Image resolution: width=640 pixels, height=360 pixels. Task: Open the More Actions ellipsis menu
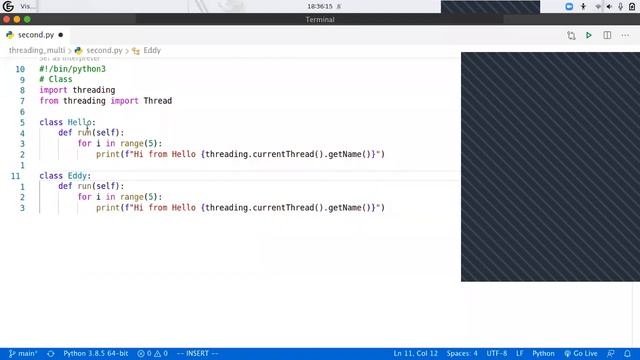[625, 36]
